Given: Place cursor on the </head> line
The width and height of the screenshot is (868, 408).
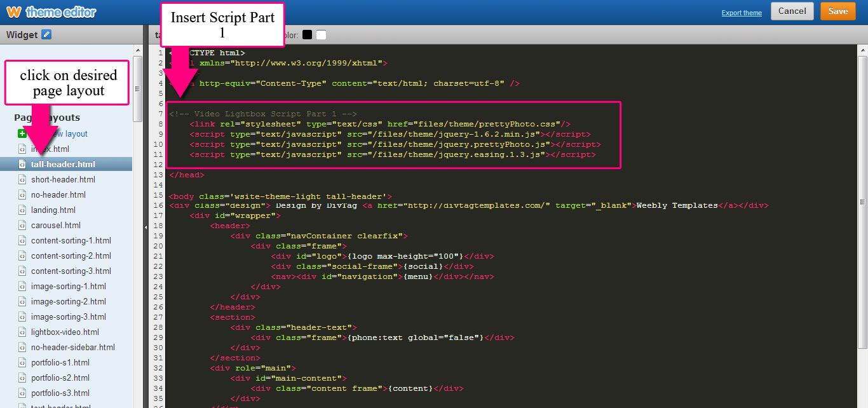Looking at the screenshot, I should tap(187, 175).
